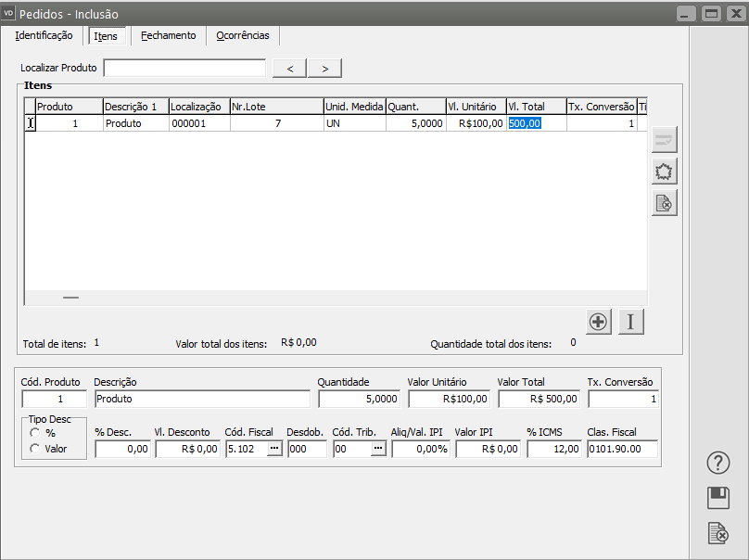This screenshot has width=749, height=560.
Task: Click the grayed checklist icon beside grid
Action: [665, 140]
